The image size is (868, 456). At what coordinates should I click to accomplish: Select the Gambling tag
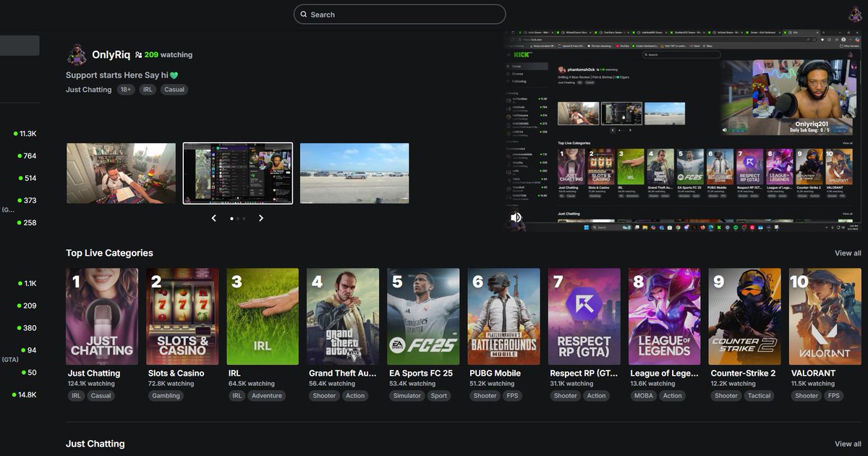[166, 396]
